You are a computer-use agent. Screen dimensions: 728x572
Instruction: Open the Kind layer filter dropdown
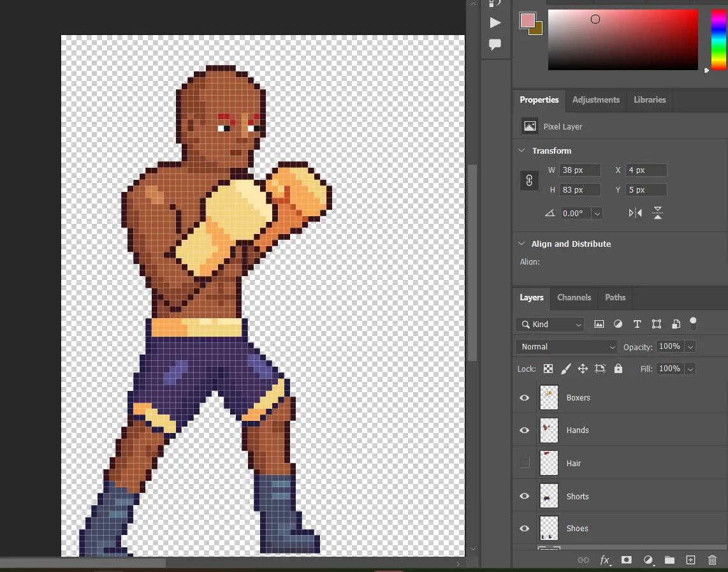[x=550, y=325]
